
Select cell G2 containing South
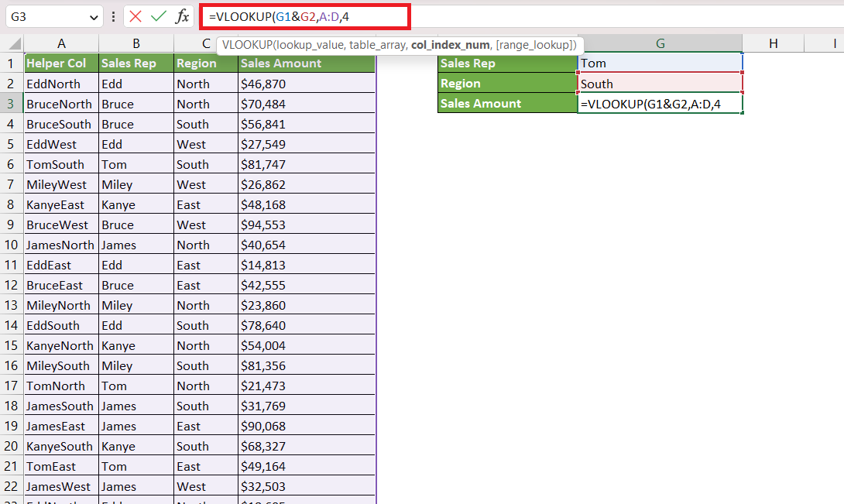(660, 84)
